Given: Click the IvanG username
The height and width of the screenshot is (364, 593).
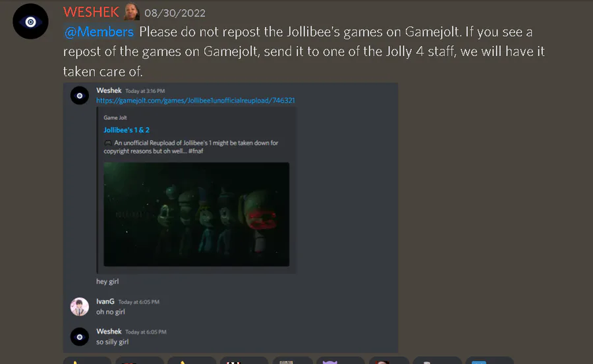Looking at the screenshot, I should (x=105, y=301).
